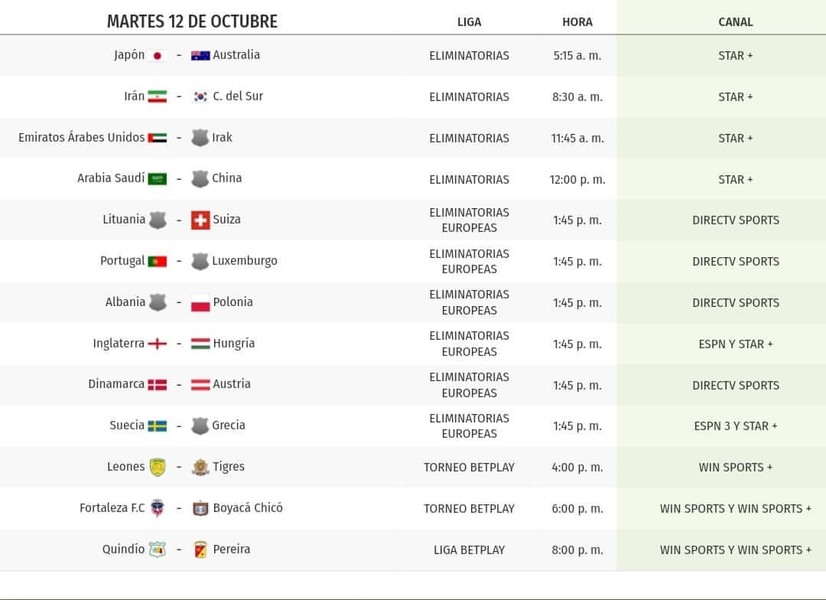
Task: Select the Pereira club badge
Action: pos(200,549)
